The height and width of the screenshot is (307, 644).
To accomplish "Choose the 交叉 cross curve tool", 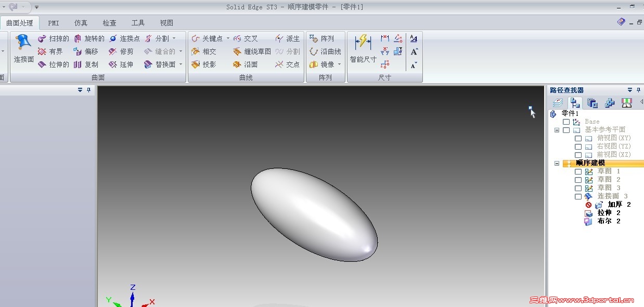I will tap(245, 38).
